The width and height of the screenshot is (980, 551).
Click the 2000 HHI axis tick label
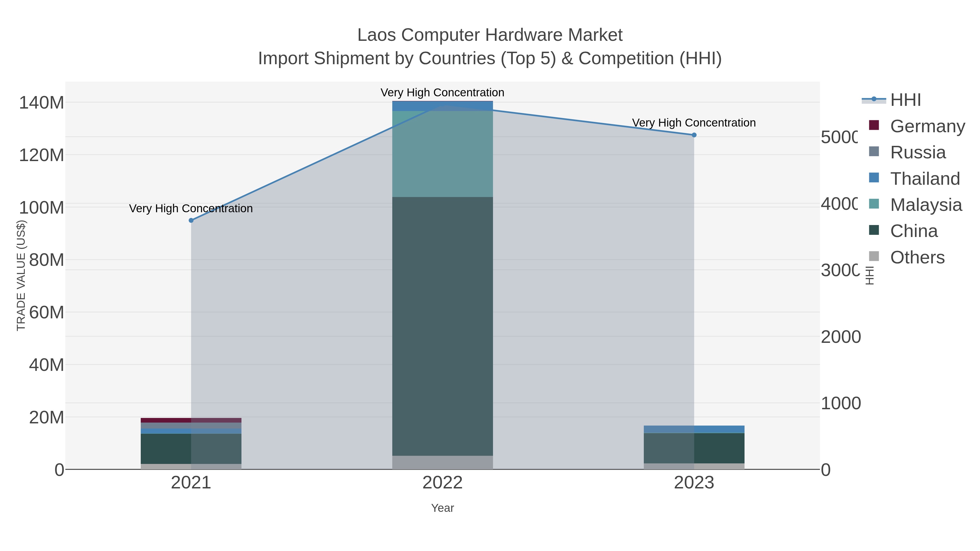click(841, 337)
